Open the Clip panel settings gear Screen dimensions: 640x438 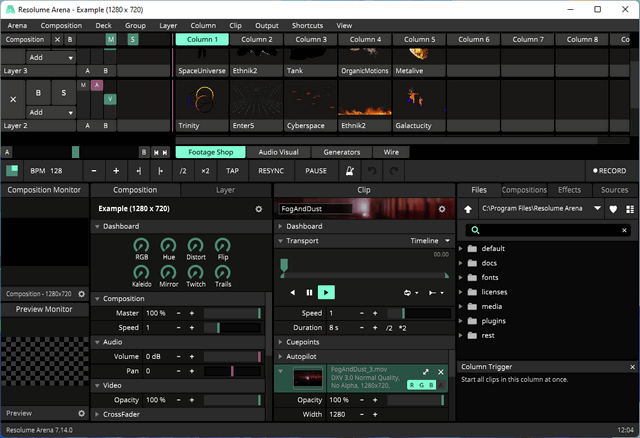[x=442, y=209]
